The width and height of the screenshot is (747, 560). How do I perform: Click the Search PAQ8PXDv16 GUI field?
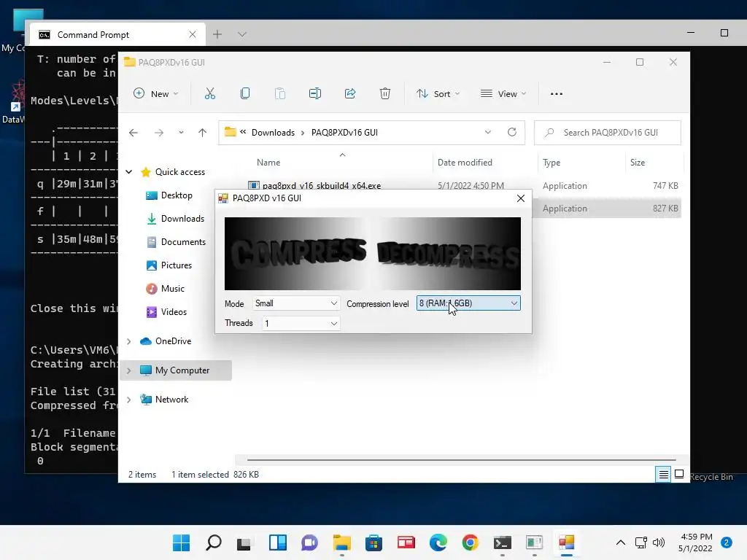pyautogui.click(x=608, y=133)
